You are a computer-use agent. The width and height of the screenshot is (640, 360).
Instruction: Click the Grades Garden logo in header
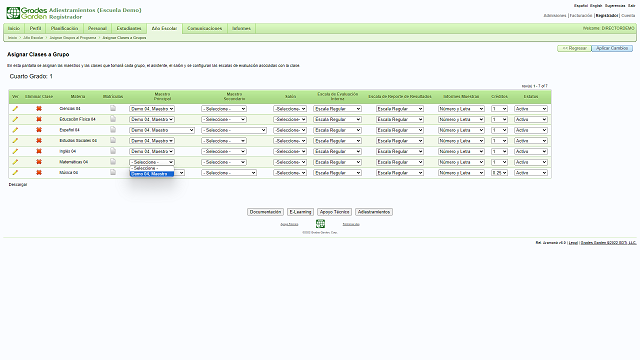(27, 13)
